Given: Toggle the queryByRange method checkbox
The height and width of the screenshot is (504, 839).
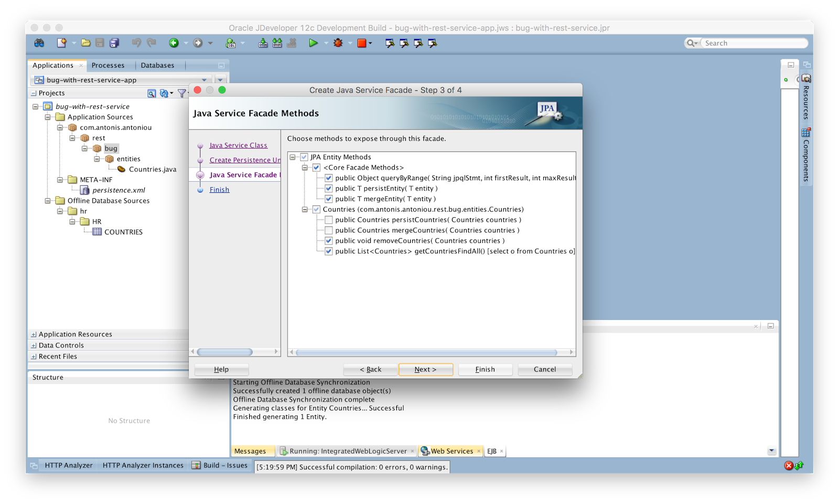Looking at the screenshot, I should [329, 178].
